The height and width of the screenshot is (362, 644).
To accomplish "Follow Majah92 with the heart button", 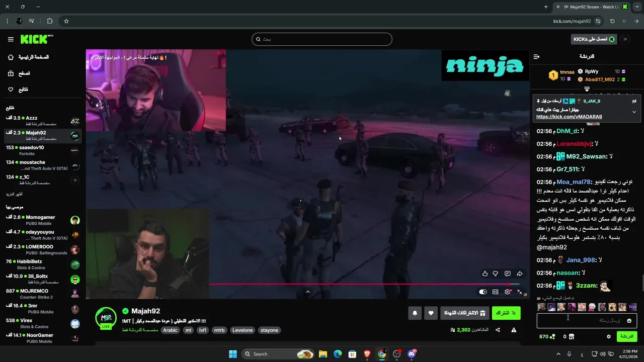I will (431, 313).
